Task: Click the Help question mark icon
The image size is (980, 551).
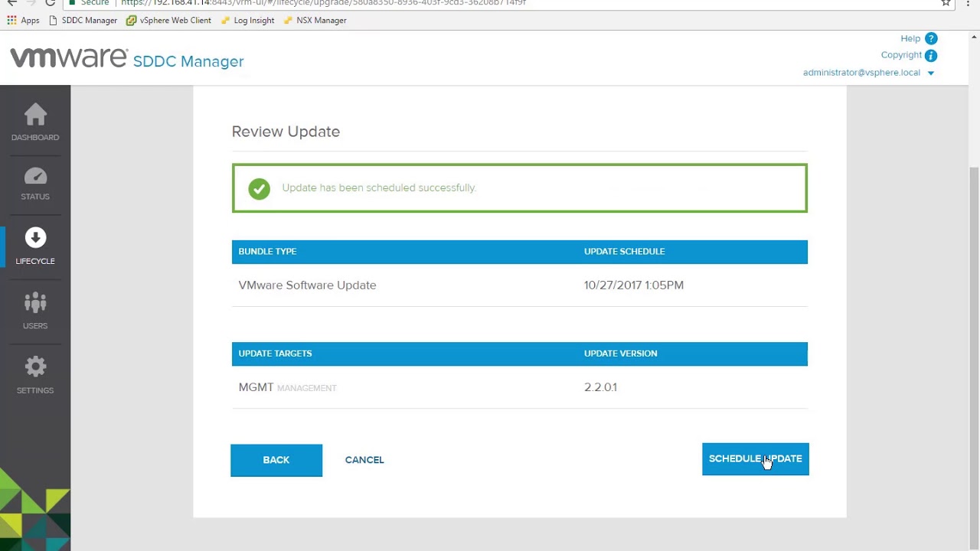Action: click(x=930, y=38)
